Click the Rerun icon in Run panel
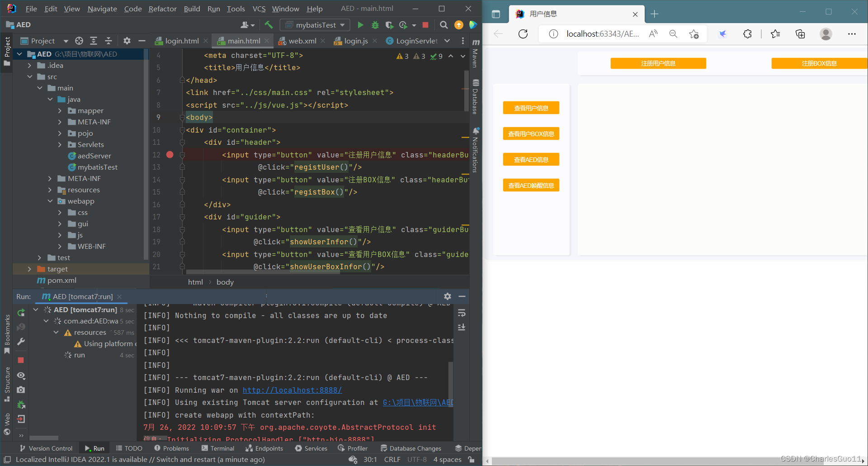The width and height of the screenshot is (868, 466). click(x=21, y=312)
